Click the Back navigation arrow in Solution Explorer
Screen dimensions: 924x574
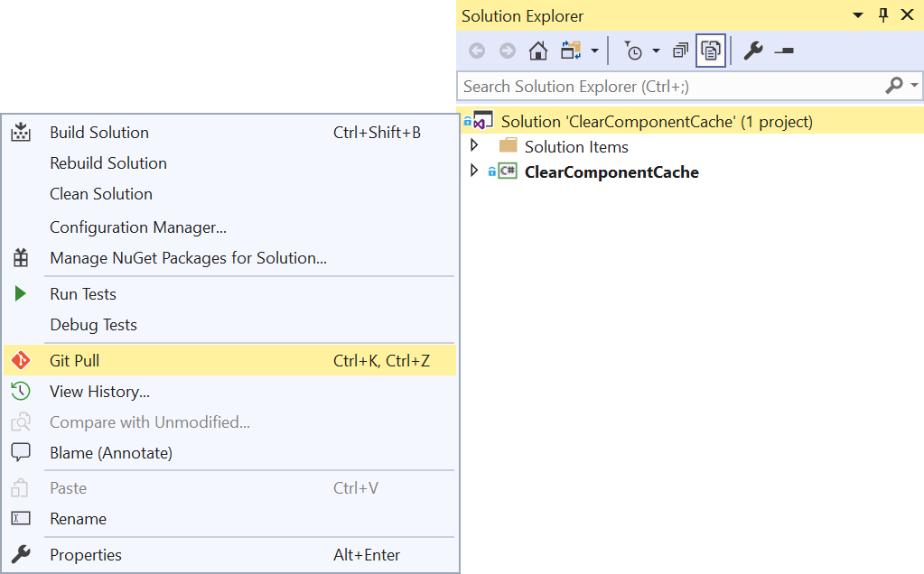pyautogui.click(x=477, y=51)
